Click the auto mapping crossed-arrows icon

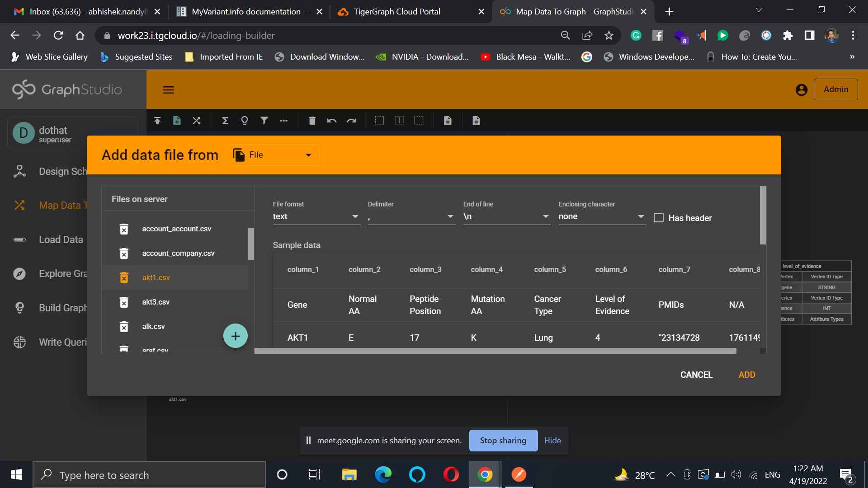point(196,121)
